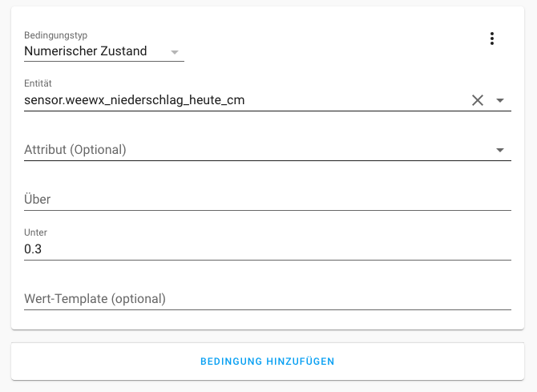
Task: Click the 0.3 value text
Action: 33,249
